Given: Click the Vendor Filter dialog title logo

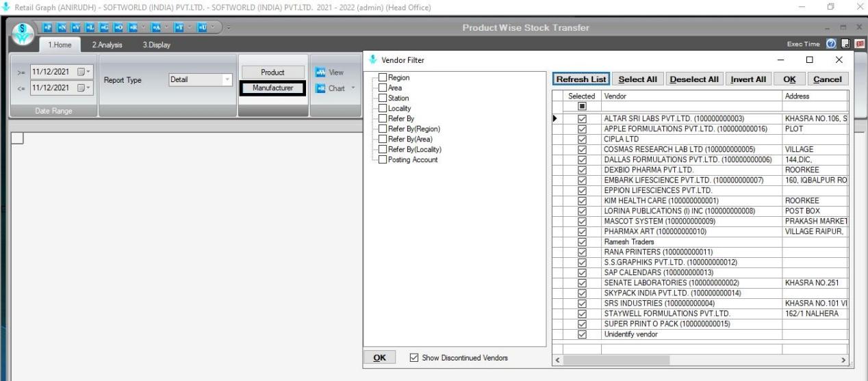Looking at the screenshot, I should click(x=373, y=60).
